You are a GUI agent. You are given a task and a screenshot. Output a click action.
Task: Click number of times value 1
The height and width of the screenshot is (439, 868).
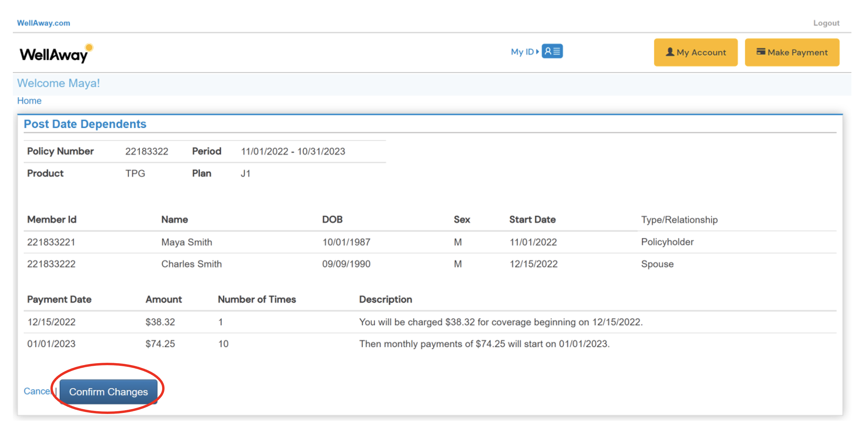220,322
